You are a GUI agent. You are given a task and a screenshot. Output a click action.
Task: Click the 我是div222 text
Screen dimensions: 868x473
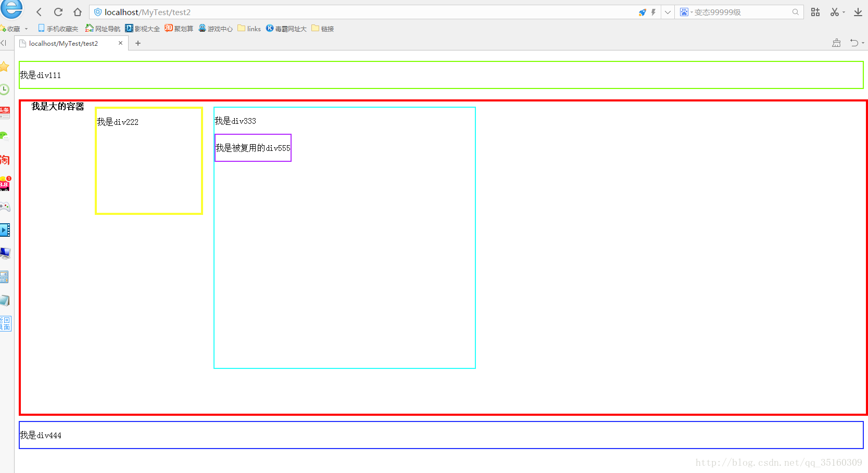[118, 122]
